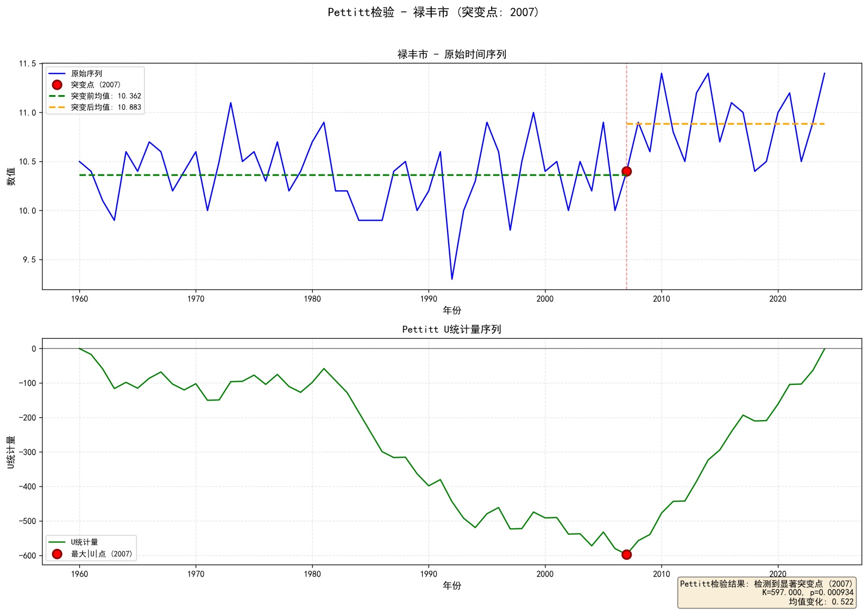Click the Pettitt检验结果 summary box
The image size is (868, 612).
(x=766, y=592)
